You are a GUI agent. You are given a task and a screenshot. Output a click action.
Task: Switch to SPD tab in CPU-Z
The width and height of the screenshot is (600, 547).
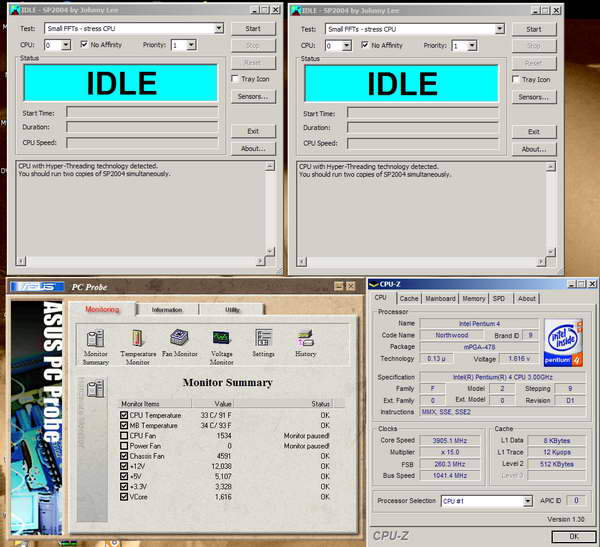click(x=499, y=298)
